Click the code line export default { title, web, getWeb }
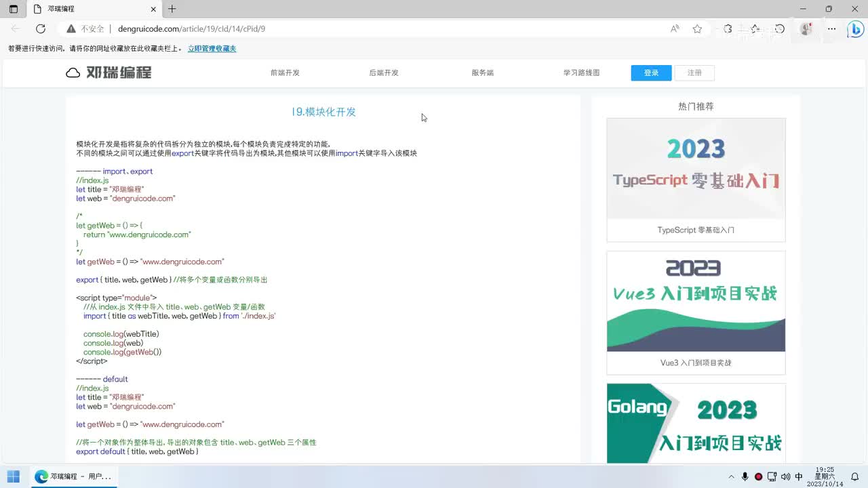 click(137, 451)
